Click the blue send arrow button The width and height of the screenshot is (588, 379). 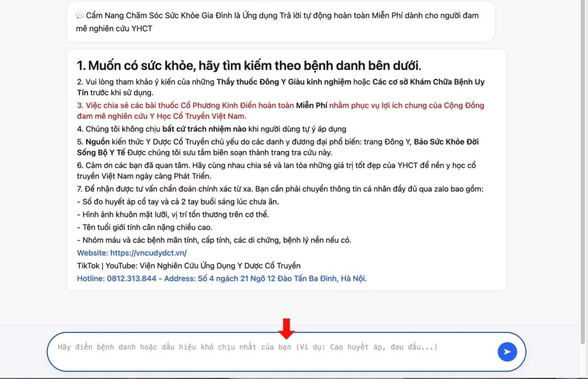[507, 351]
